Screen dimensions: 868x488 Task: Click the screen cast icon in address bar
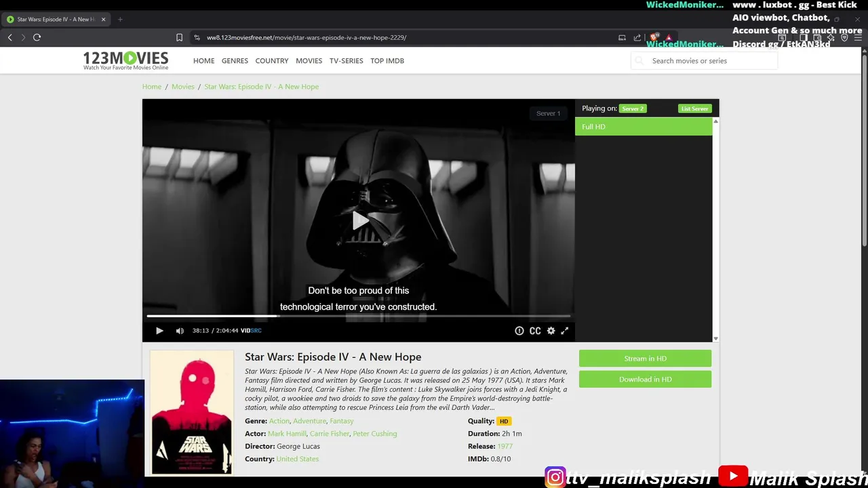tap(622, 37)
